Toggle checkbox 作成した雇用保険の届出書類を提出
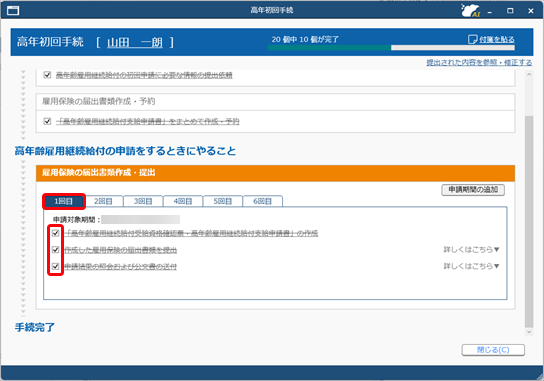Image resolution: width=544 pixels, height=381 pixels. point(56,249)
